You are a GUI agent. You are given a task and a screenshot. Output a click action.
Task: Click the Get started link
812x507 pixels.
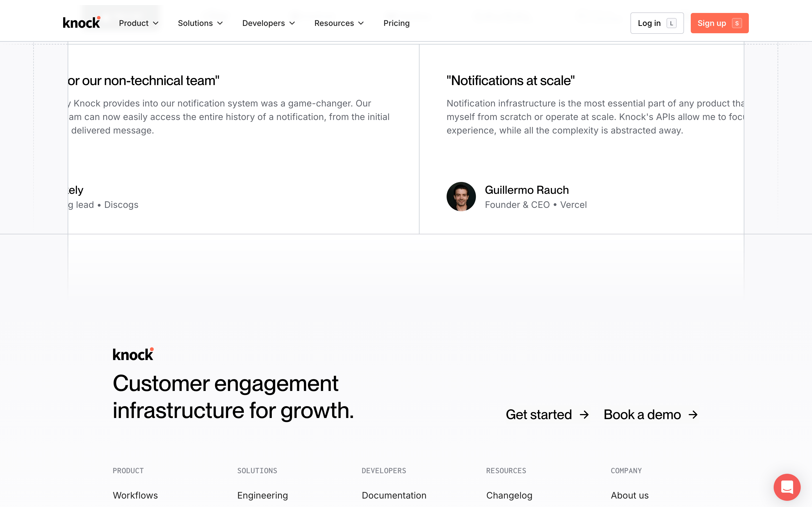(x=547, y=415)
